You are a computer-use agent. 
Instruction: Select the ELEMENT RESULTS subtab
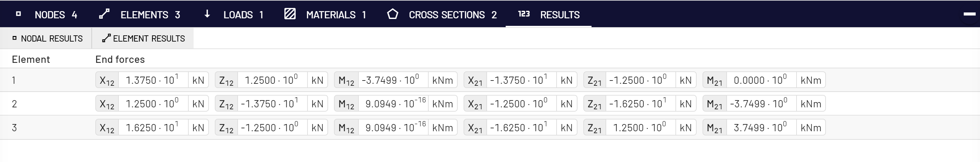(x=143, y=38)
